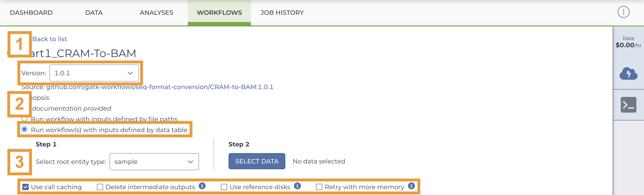Image resolution: width=644 pixels, height=195 pixels.
Task: Click the Step 1 heading
Action: [46, 144]
